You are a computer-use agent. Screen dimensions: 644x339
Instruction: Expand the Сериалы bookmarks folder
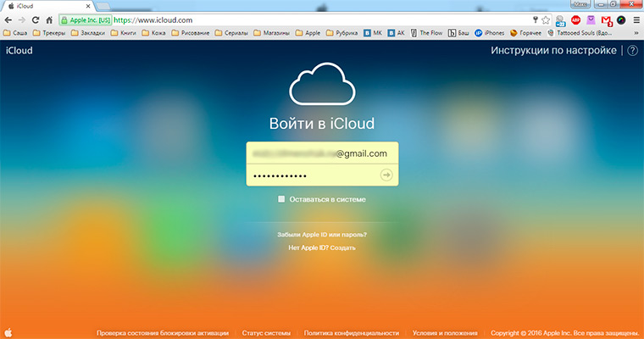[x=231, y=33]
